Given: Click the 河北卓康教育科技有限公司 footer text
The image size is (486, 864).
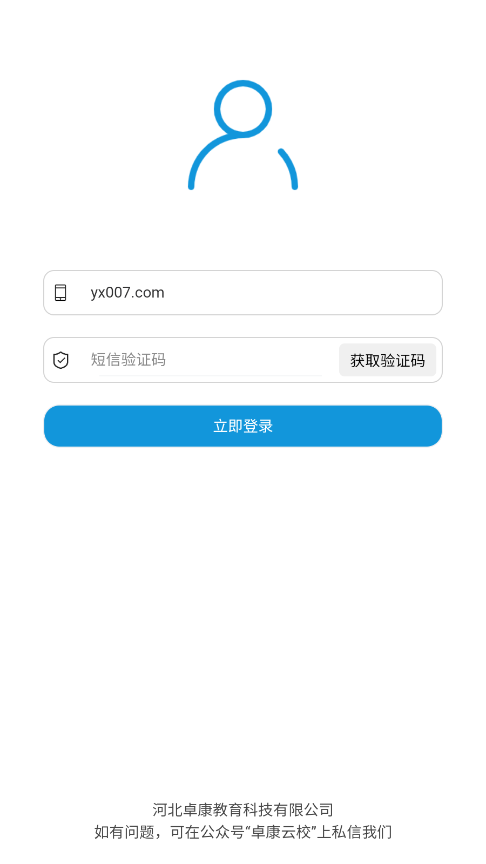Looking at the screenshot, I should (x=243, y=809).
